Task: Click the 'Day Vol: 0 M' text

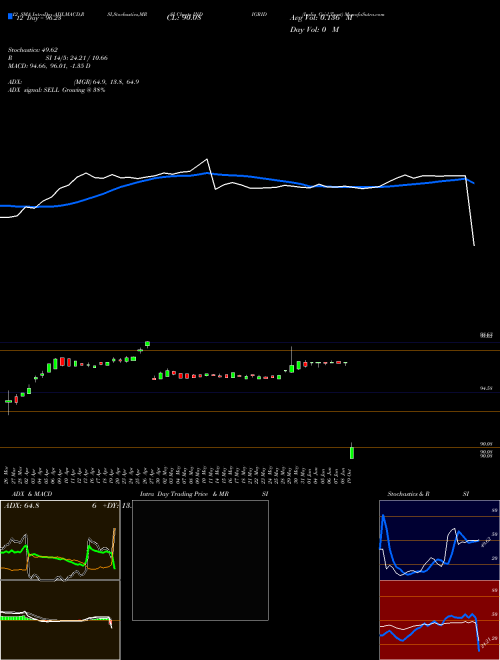Action: pos(314,30)
